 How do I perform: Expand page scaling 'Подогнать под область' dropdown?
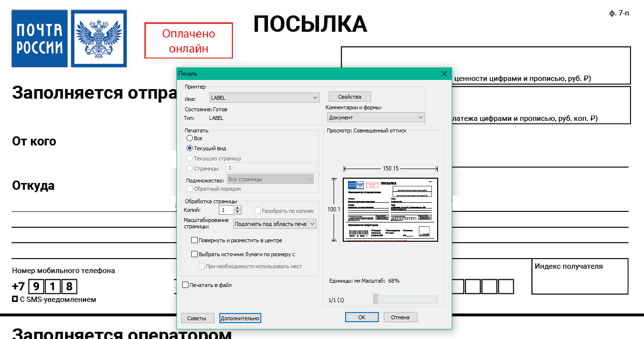pos(275,224)
